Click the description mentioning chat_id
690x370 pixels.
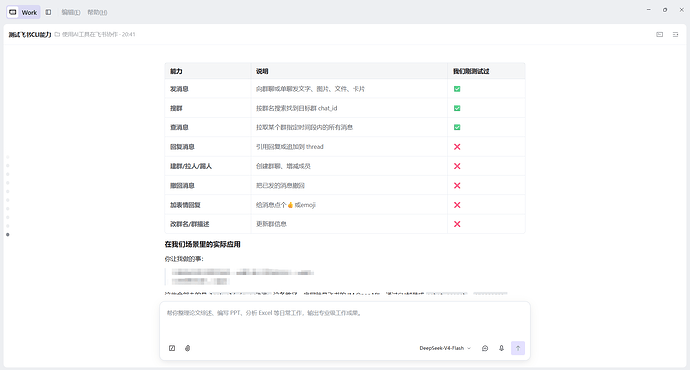[x=297, y=108]
